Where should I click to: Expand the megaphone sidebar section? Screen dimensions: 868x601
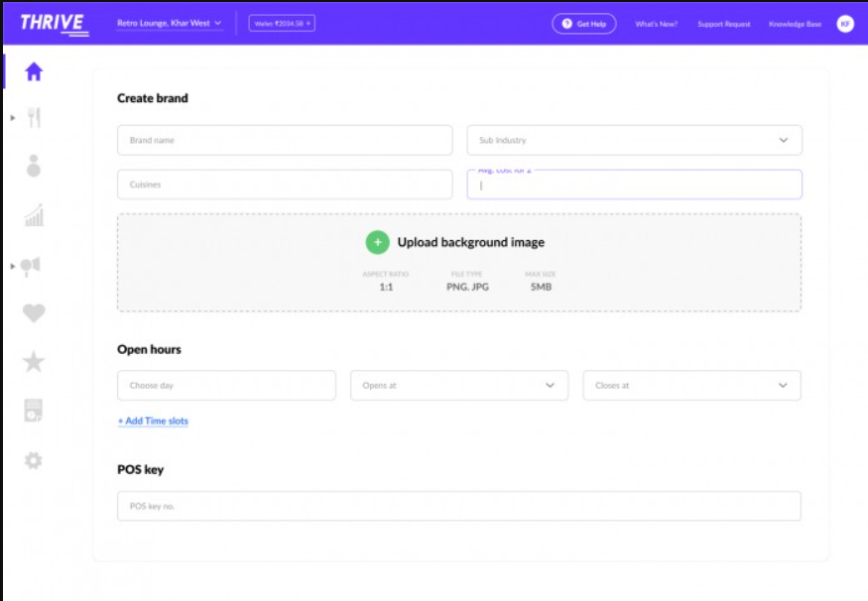tap(13, 266)
